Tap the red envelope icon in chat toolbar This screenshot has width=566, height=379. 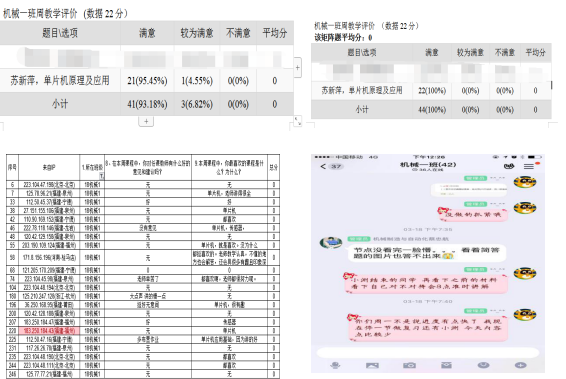(447, 365)
